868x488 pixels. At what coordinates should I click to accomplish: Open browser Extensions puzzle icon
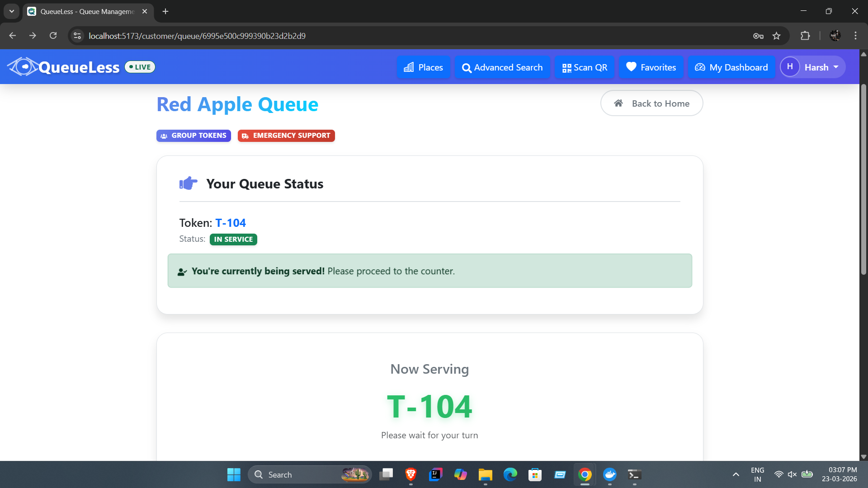click(x=805, y=36)
